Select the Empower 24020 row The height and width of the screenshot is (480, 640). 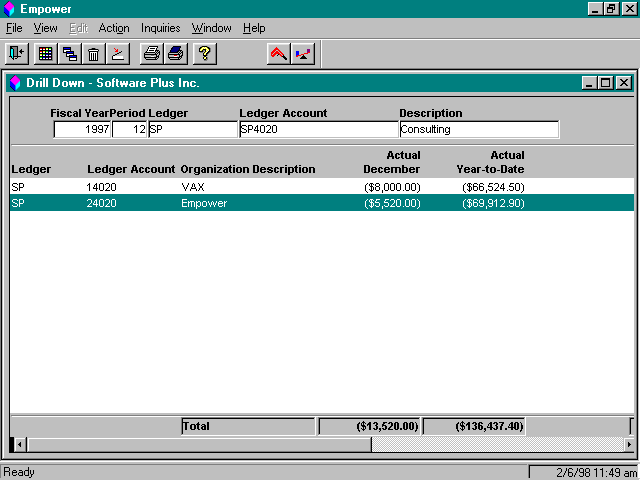click(322, 203)
